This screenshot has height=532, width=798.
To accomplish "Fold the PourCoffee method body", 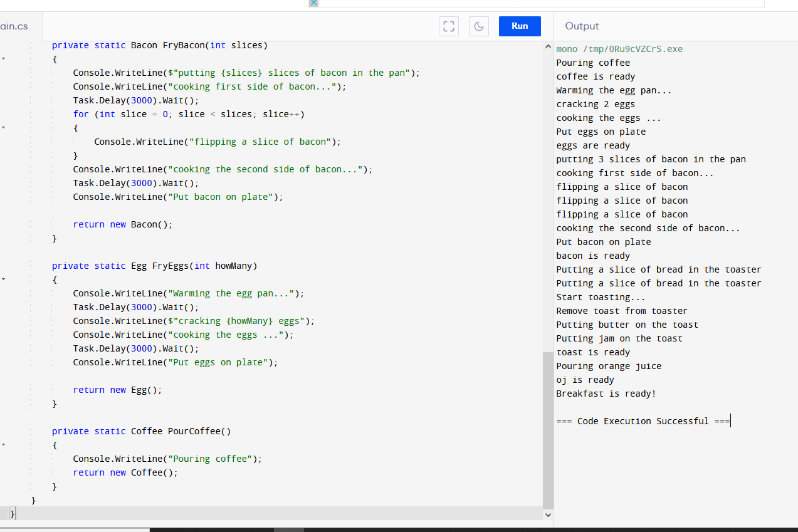I will (x=3, y=445).
